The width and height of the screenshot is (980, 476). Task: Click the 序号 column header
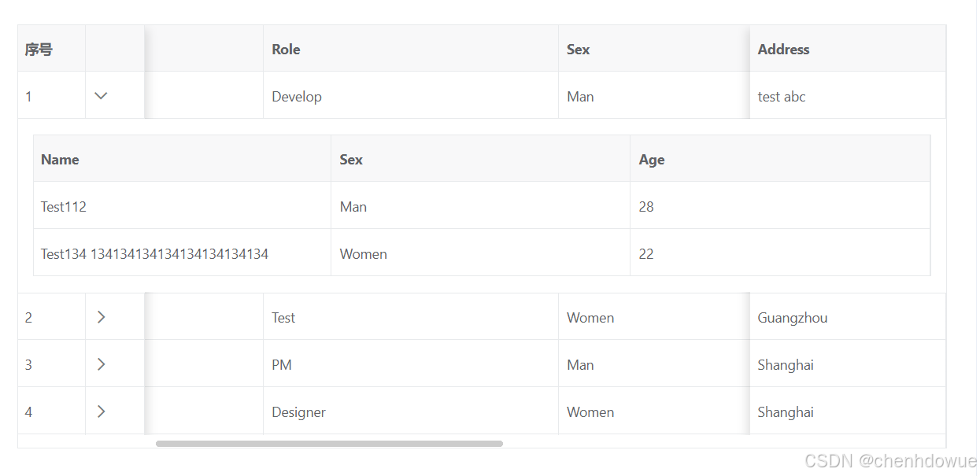pyautogui.click(x=39, y=50)
